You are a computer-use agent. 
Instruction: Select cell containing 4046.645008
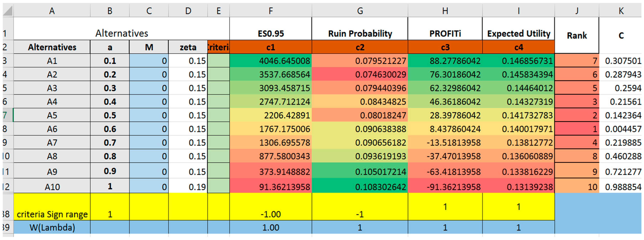click(271, 61)
